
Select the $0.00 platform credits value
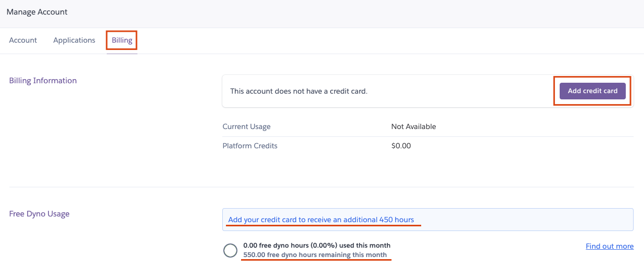coord(401,146)
